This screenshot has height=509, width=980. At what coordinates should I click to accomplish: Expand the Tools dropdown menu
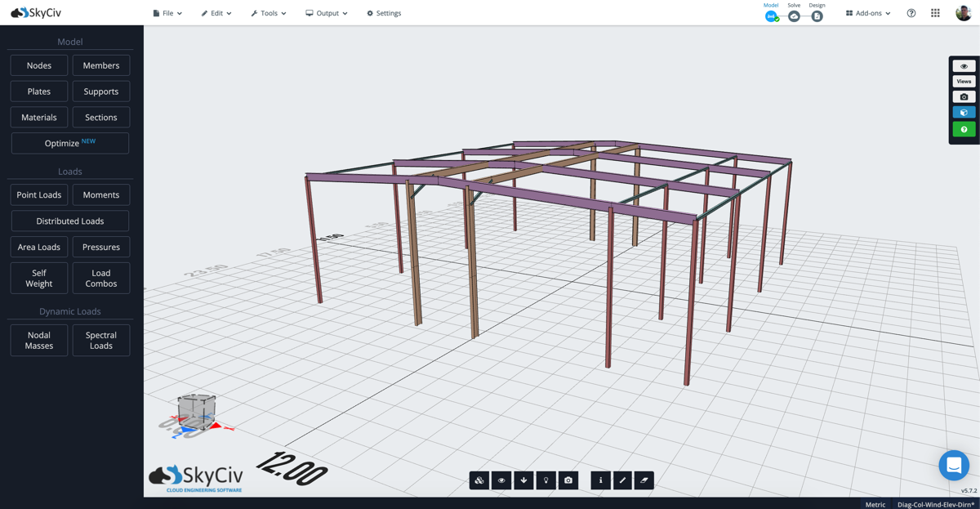[x=268, y=13]
